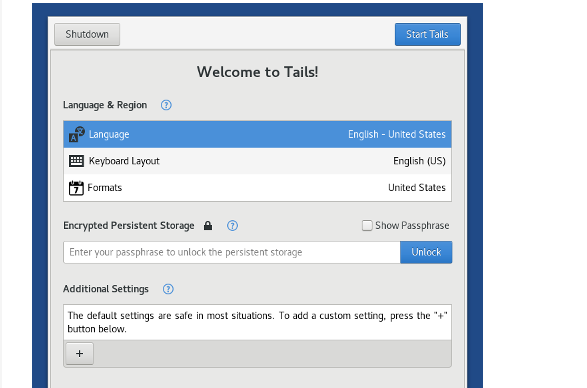
Task: Open Additional Settings help icon
Action: tap(168, 289)
